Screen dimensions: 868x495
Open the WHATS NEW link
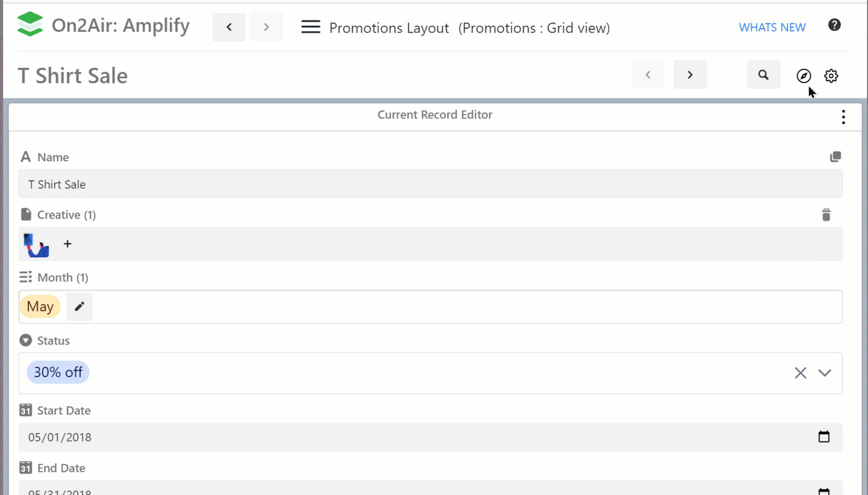(772, 28)
